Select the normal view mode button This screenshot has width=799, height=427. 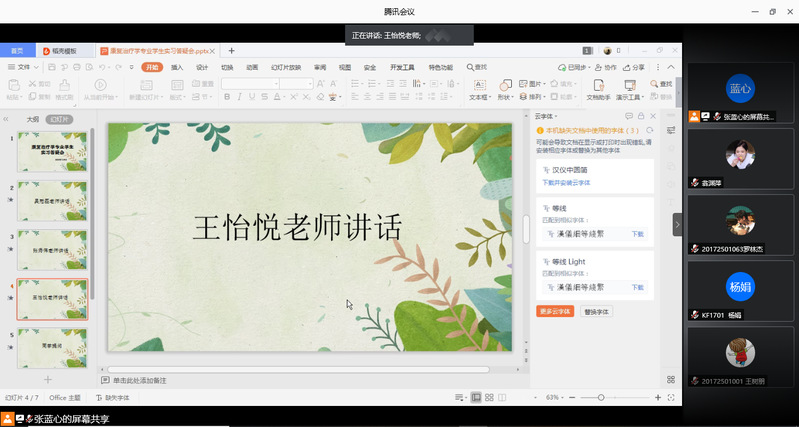[x=476, y=398]
